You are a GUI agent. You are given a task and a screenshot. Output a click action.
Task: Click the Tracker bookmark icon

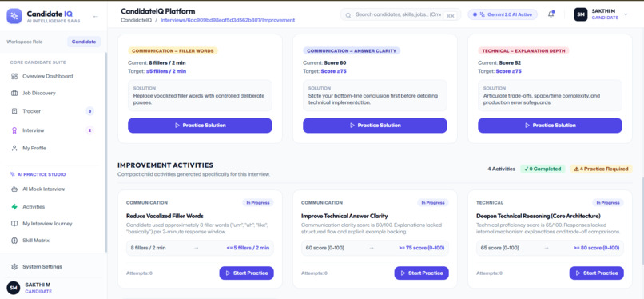pos(14,111)
